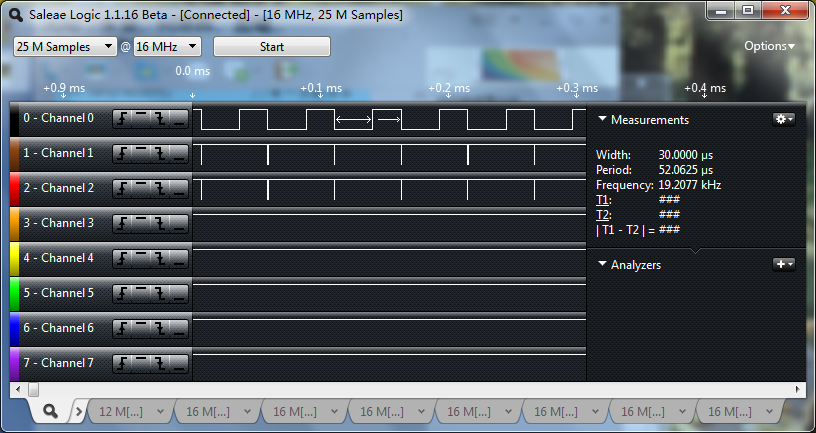This screenshot has height=433, width=816.
Task: Set falling edge trigger on Channel 2
Action: click(x=160, y=189)
